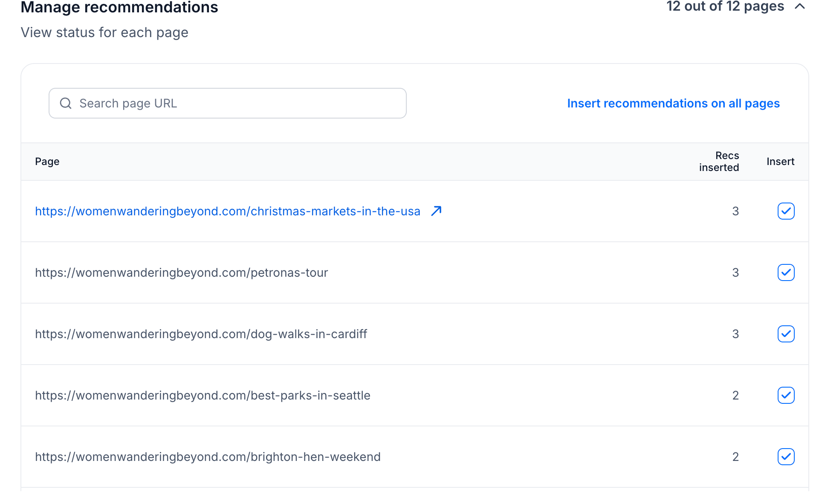This screenshot has width=822, height=504.
Task: Insert recommendations on all pages
Action: [x=673, y=103]
